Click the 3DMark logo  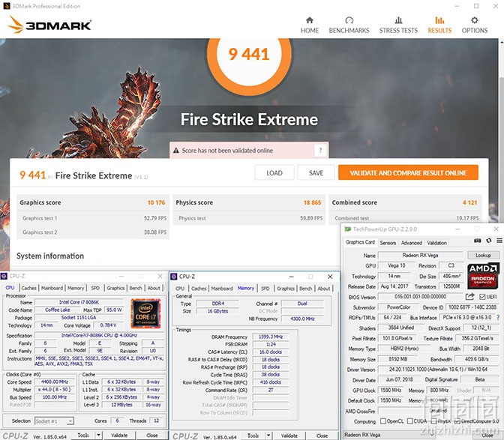tap(49, 25)
